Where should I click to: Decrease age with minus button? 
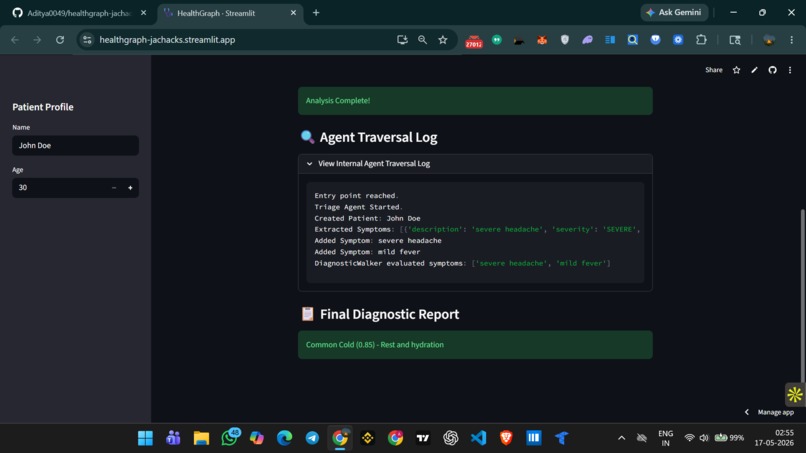[114, 188]
